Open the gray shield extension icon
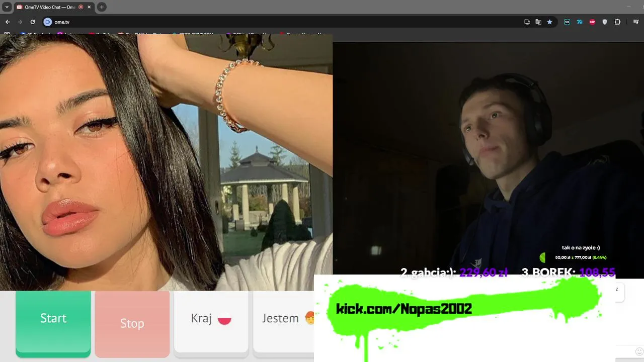Image resolution: width=644 pixels, height=362 pixels. tap(605, 22)
